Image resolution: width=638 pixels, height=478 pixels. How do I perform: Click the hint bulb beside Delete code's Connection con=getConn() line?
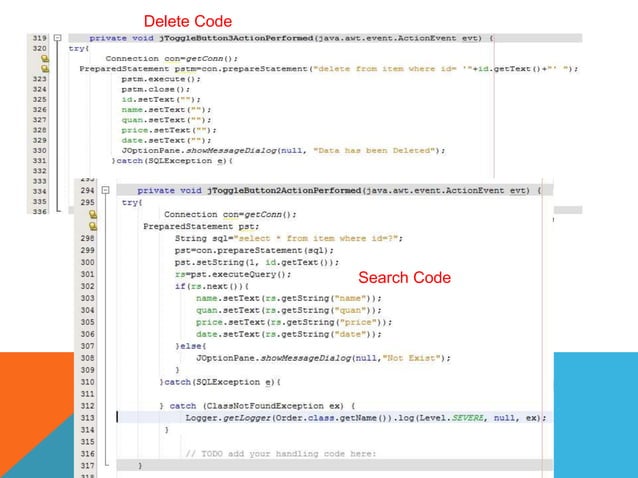point(45,59)
